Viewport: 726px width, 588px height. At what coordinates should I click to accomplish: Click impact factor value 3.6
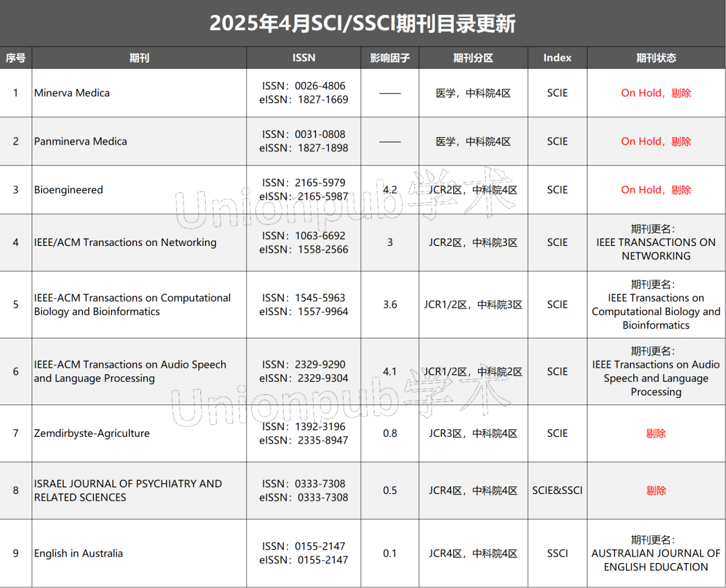click(390, 304)
